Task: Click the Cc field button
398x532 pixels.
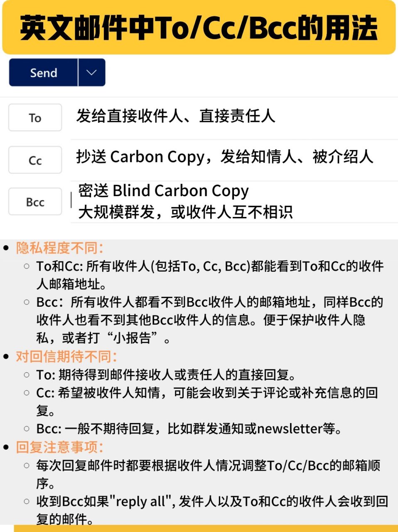Action: coord(35,160)
